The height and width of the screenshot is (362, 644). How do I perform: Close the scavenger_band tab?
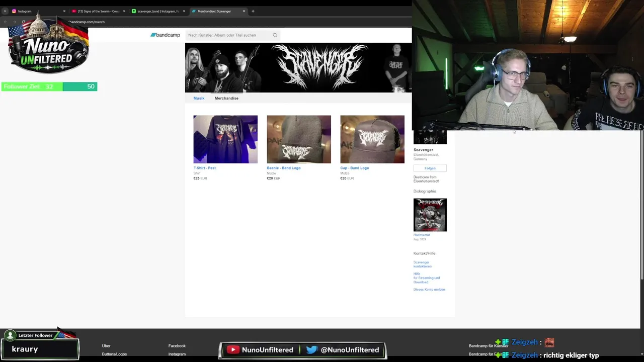(184, 11)
